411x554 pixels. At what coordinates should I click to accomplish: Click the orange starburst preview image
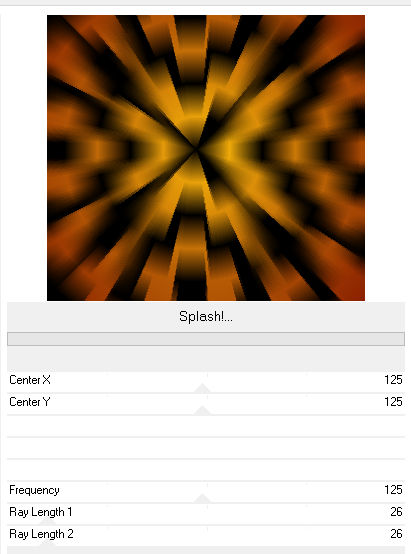[x=206, y=158]
